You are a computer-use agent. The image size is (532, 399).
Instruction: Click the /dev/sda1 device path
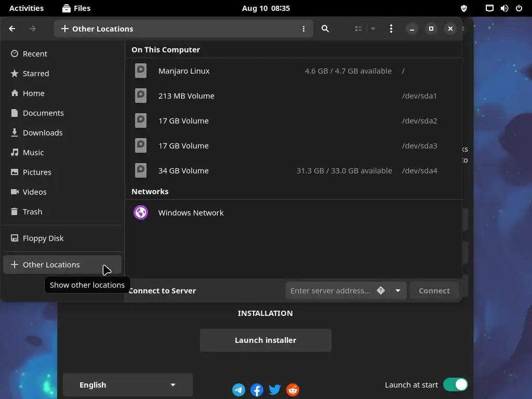point(419,96)
